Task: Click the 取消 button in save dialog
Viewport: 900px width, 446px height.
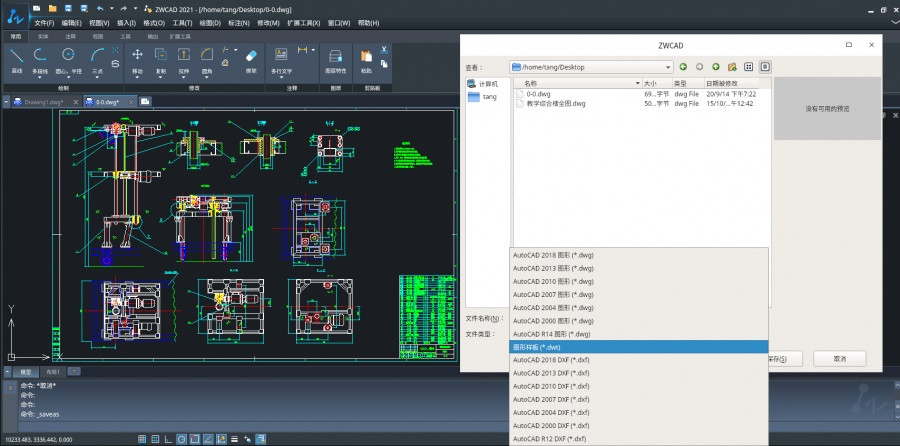Action: click(x=840, y=358)
